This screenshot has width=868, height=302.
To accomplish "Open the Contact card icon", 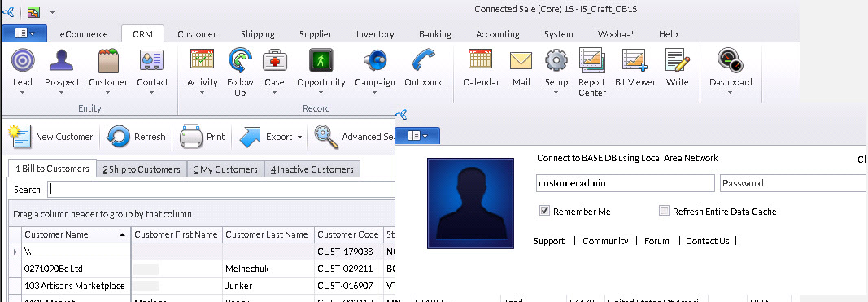I will (x=151, y=60).
